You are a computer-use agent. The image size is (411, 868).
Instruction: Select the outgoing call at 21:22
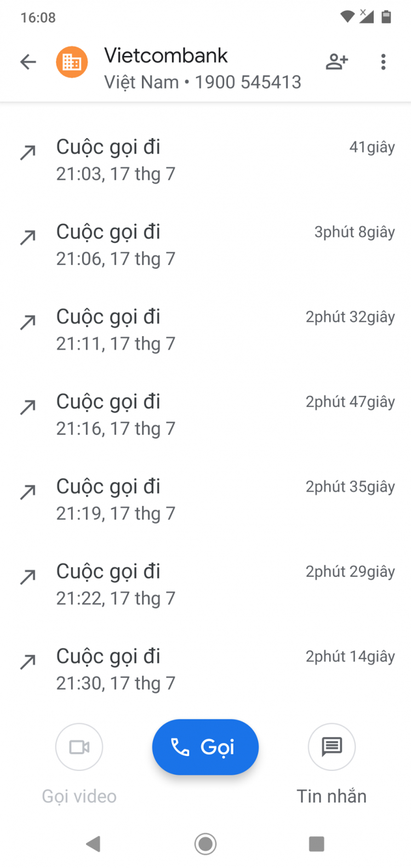coord(206,585)
